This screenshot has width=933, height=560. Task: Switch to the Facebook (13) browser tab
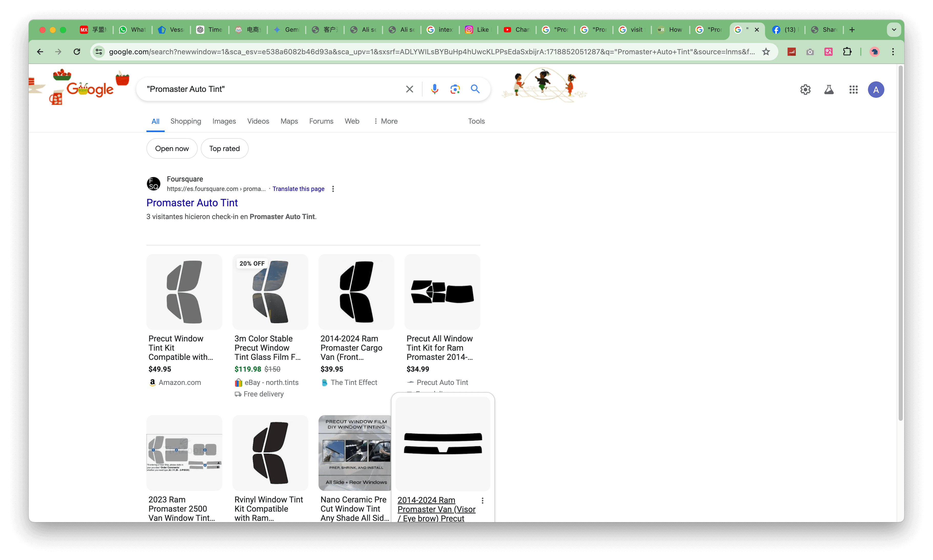coord(786,29)
